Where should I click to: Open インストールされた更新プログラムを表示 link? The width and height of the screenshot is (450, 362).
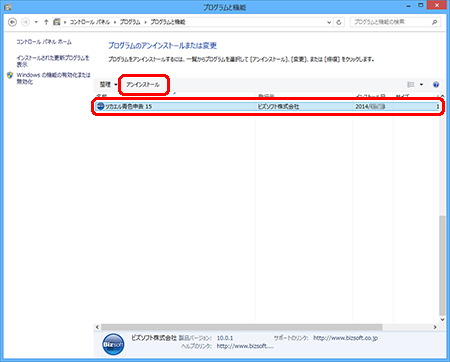click(53, 61)
